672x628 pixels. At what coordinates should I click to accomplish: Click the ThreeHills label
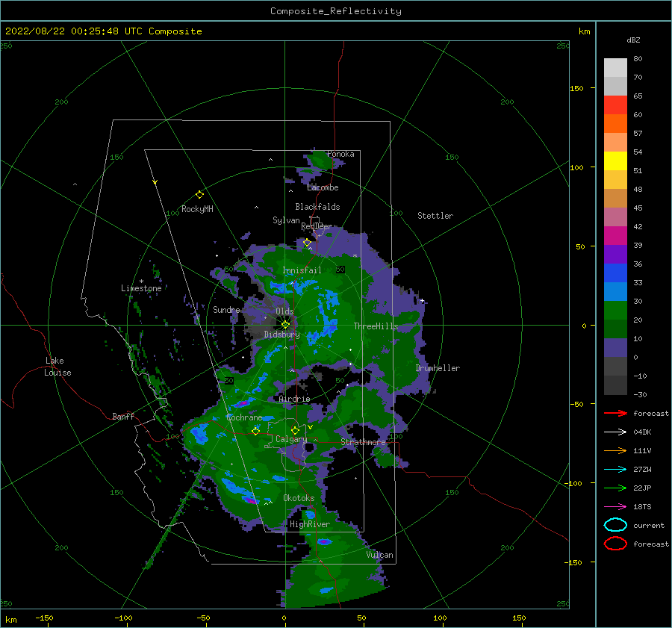coord(376,326)
